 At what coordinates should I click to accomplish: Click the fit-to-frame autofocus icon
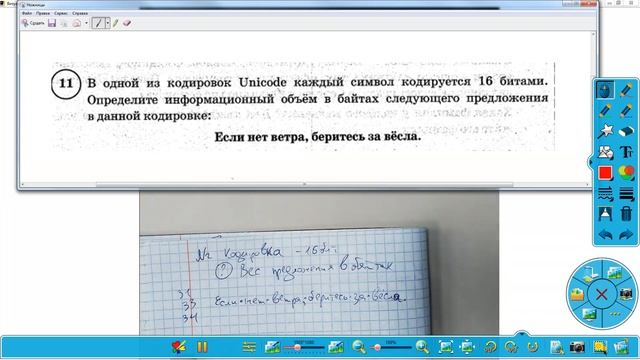(x=446, y=347)
